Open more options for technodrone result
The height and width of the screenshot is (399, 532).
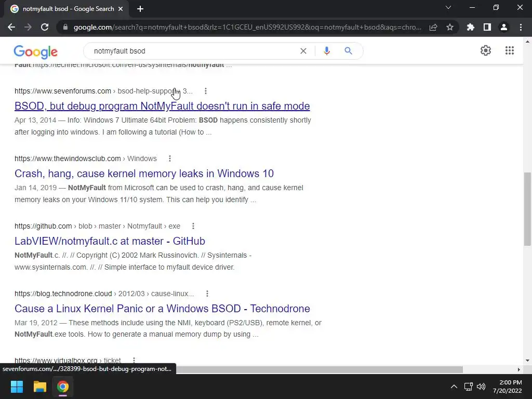207,294
